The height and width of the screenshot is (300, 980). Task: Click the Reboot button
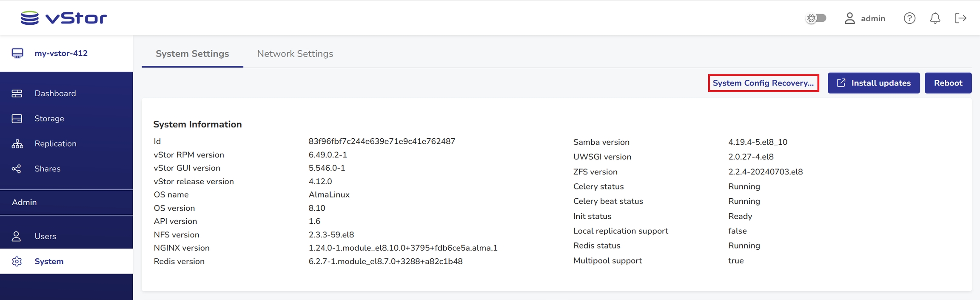(x=948, y=83)
